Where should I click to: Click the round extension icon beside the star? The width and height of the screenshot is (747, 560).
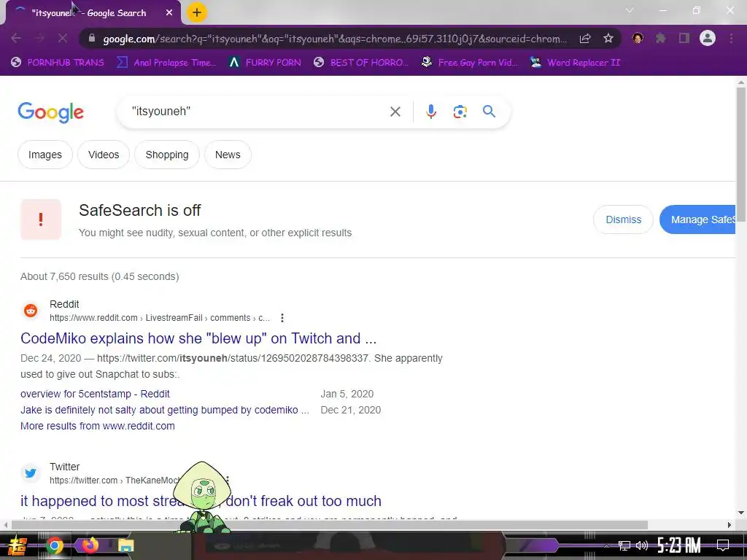tap(638, 38)
